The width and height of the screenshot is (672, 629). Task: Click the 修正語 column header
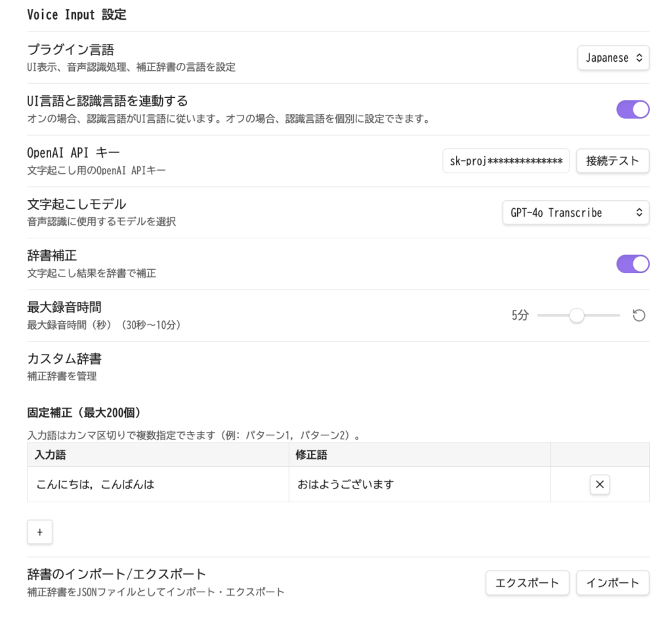pos(312,454)
